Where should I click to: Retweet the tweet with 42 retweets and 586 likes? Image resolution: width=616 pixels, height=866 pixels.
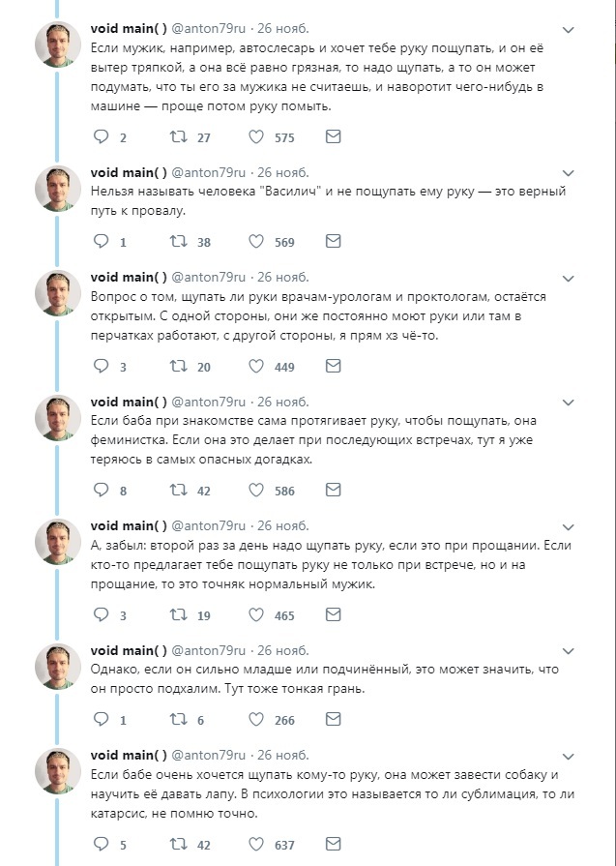[179, 491]
